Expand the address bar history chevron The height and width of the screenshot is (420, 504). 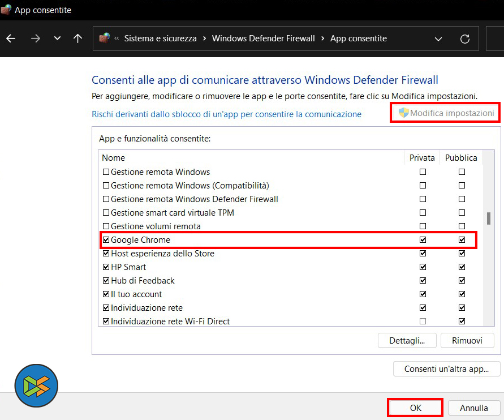[x=438, y=38]
